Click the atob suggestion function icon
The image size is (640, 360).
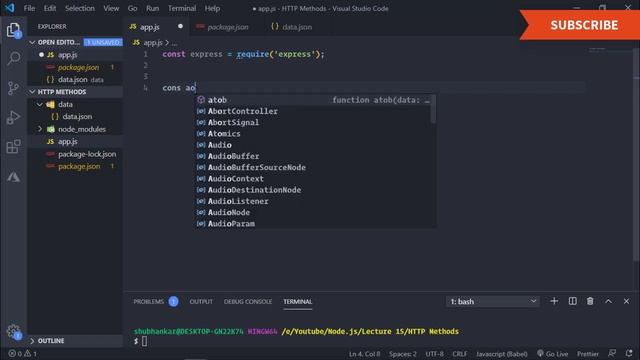click(x=201, y=100)
